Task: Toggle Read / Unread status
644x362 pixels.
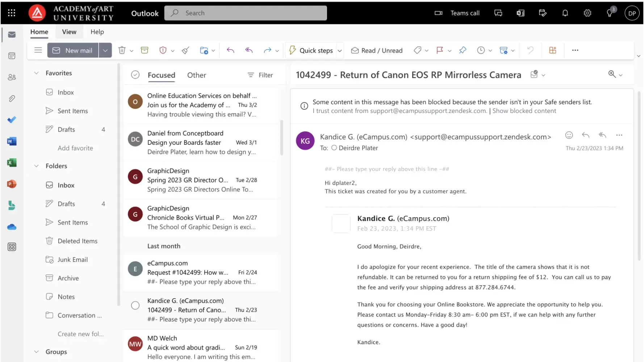Action: point(377,50)
